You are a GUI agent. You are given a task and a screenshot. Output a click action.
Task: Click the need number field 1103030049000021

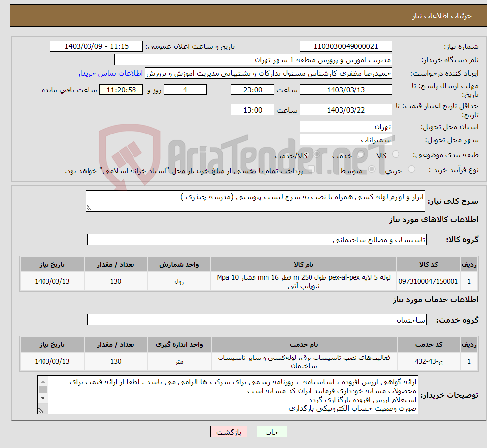(x=346, y=46)
